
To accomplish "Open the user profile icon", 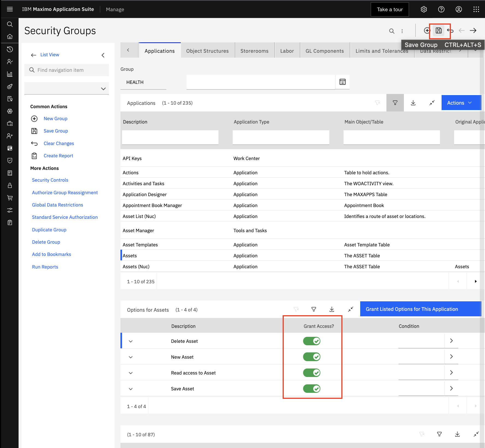I will pos(459,9).
